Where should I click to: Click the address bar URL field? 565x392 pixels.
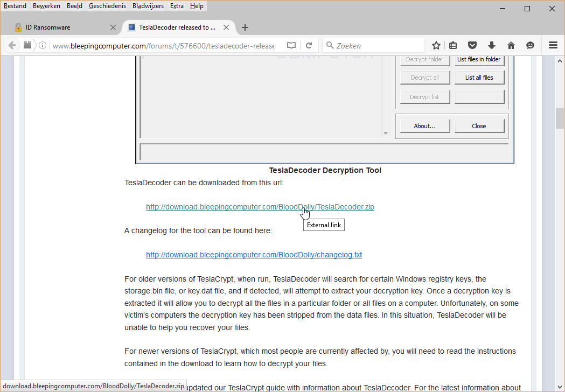(x=162, y=46)
